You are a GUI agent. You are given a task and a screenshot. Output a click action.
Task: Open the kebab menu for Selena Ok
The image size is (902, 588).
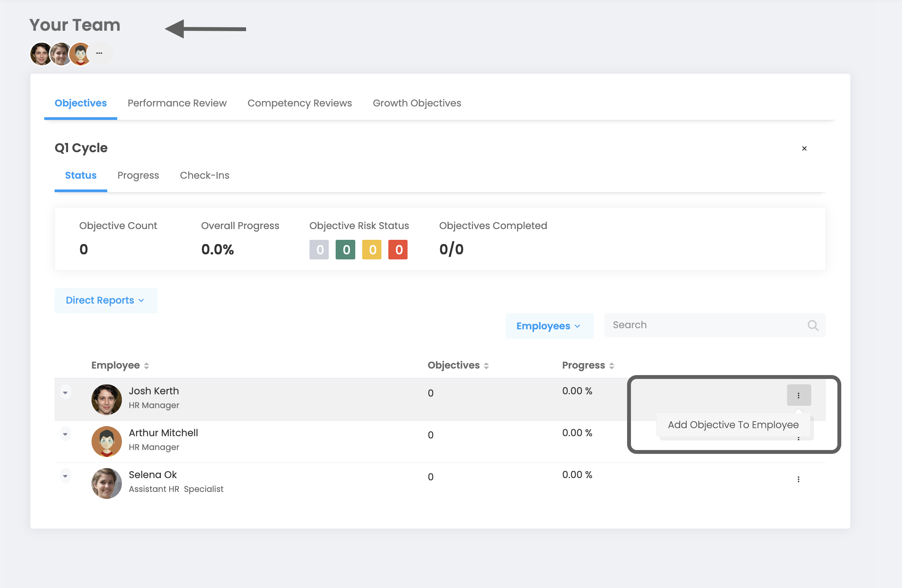click(x=799, y=479)
